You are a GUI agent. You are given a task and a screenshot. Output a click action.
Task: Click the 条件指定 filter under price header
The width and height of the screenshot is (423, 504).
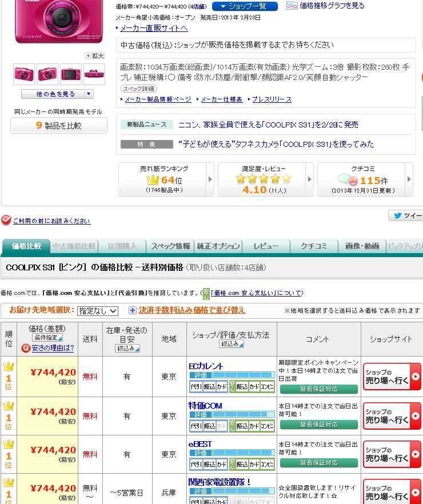[47, 338]
